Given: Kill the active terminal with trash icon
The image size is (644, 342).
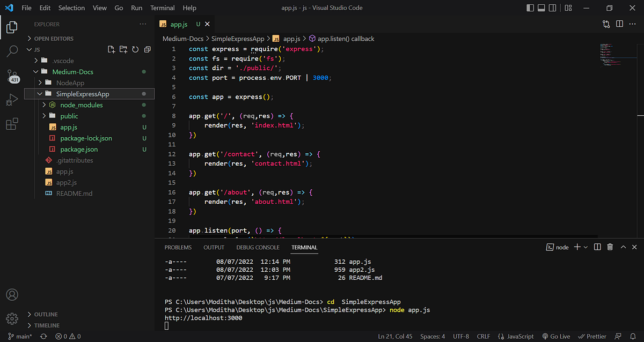Looking at the screenshot, I should click(x=610, y=247).
